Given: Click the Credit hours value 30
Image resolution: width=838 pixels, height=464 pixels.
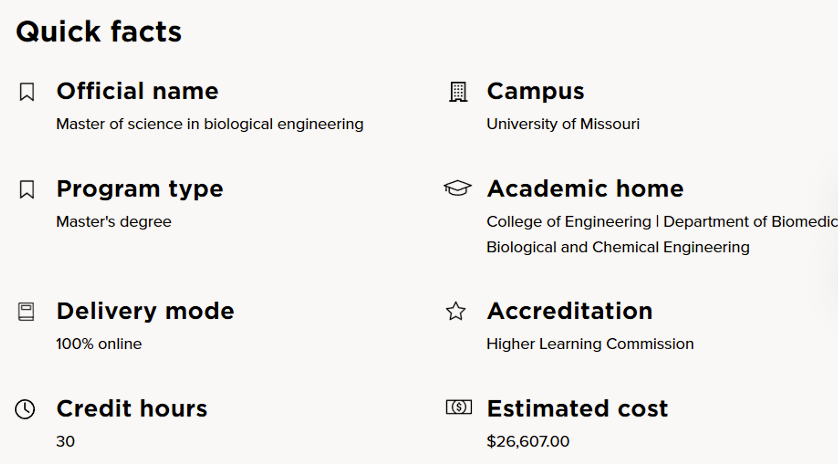Looking at the screenshot, I should 65,441.
